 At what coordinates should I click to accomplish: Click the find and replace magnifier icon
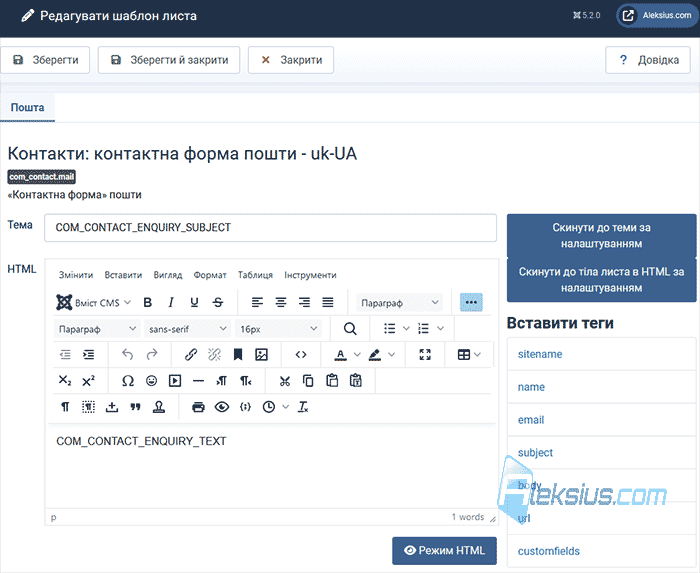(350, 329)
